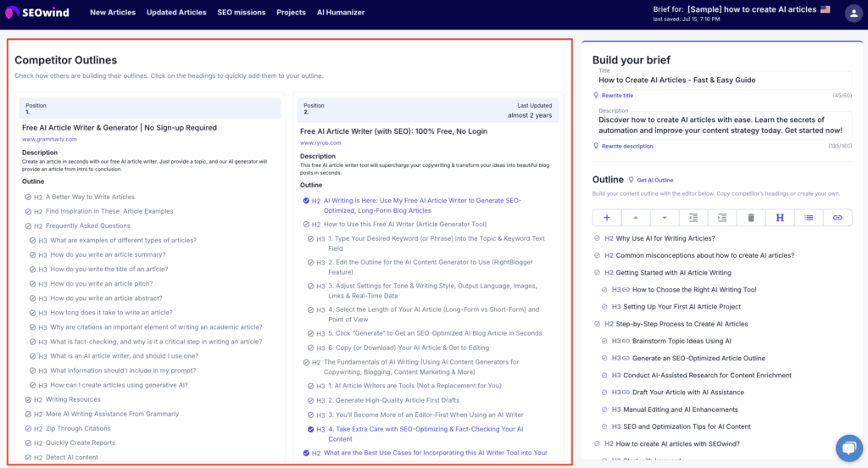Open the New Articles menu
The image size is (868, 468).
[x=113, y=12]
